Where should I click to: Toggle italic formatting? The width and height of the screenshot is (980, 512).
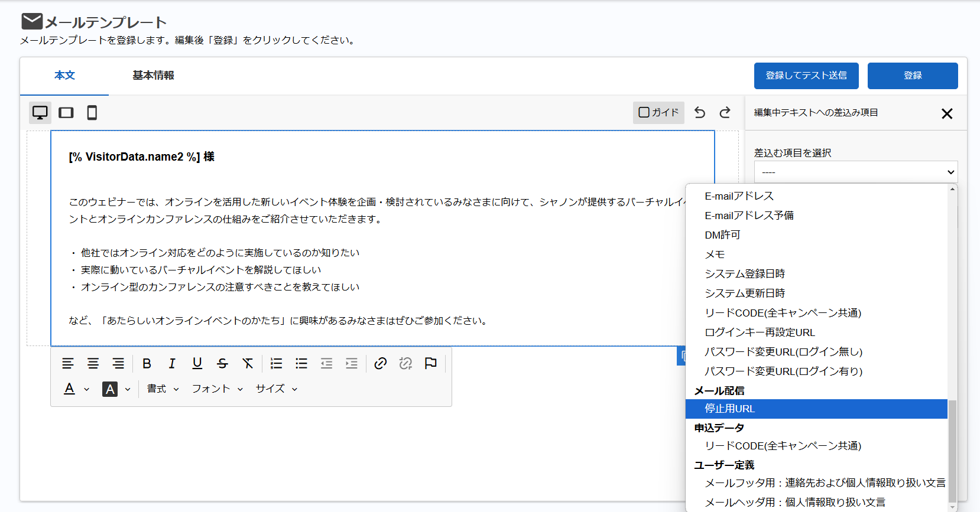point(172,364)
